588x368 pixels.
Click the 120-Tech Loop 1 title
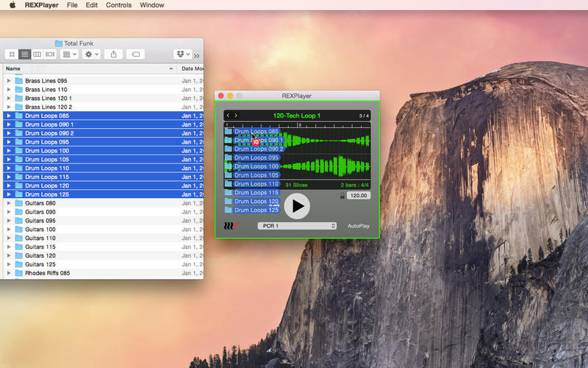297,116
